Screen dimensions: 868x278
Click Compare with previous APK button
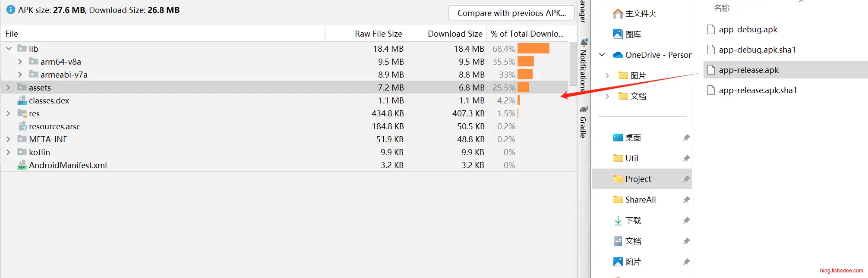tap(511, 13)
